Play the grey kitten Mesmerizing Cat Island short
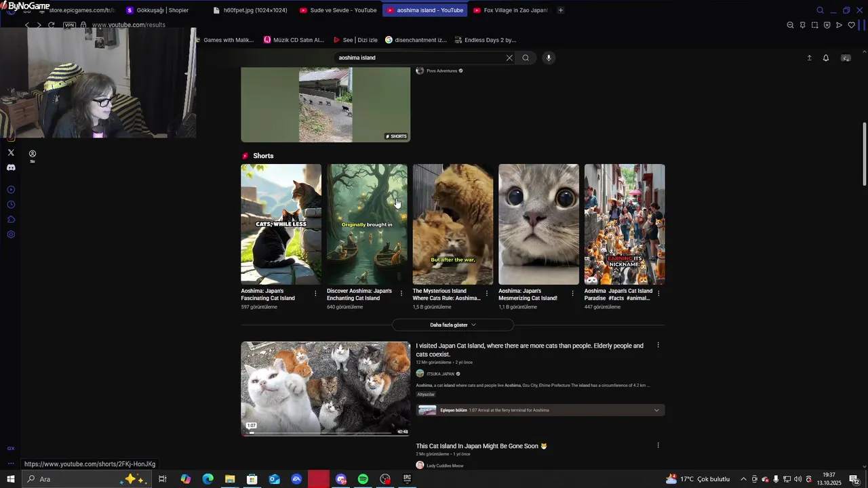Image resolution: width=868 pixels, height=488 pixels. (538, 224)
